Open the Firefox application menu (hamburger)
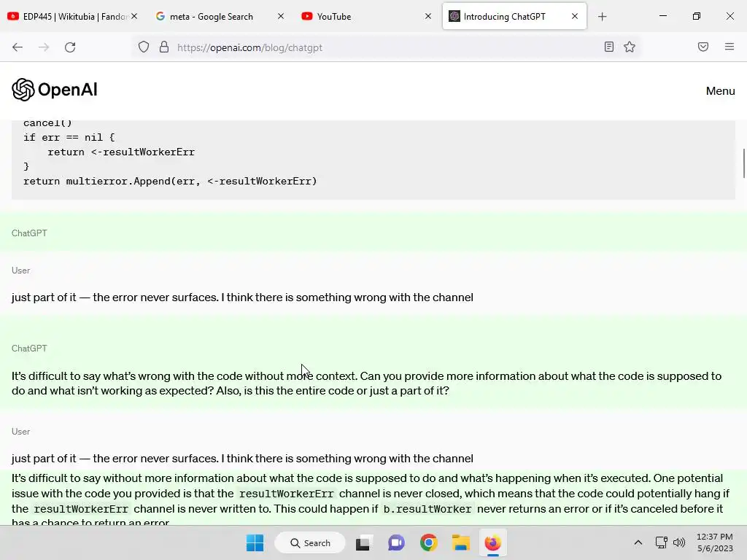The height and width of the screenshot is (560, 747). pyautogui.click(x=729, y=47)
